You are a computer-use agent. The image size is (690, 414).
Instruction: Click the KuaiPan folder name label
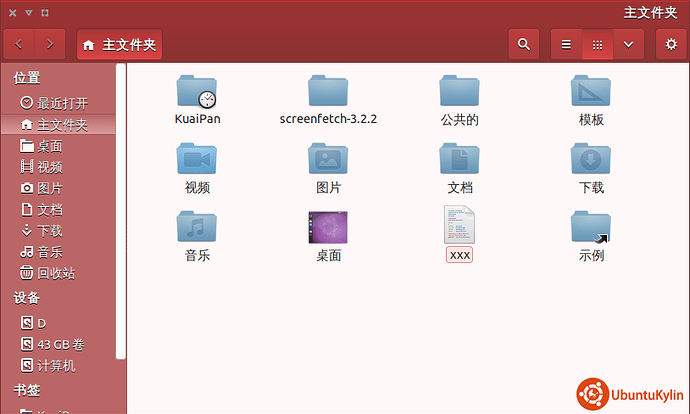click(197, 119)
